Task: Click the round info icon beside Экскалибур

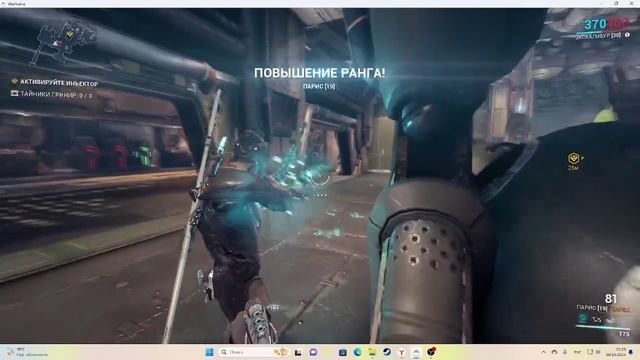Action: [x=627, y=35]
